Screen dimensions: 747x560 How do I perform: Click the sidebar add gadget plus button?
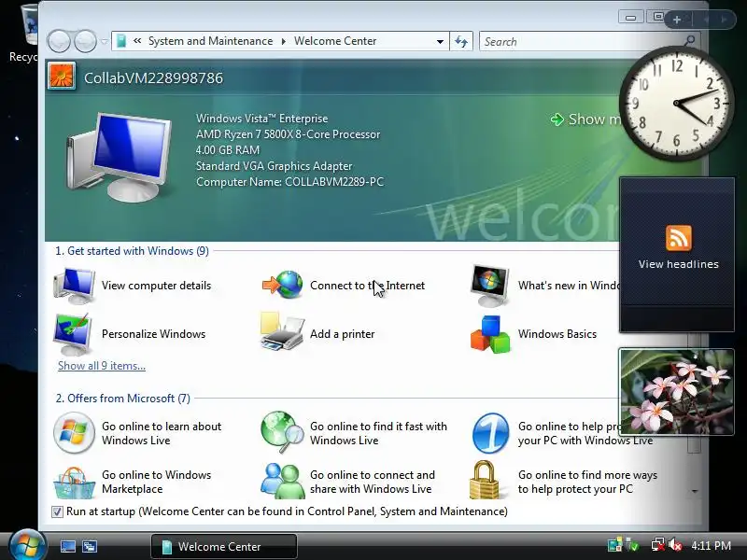[676, 20]
